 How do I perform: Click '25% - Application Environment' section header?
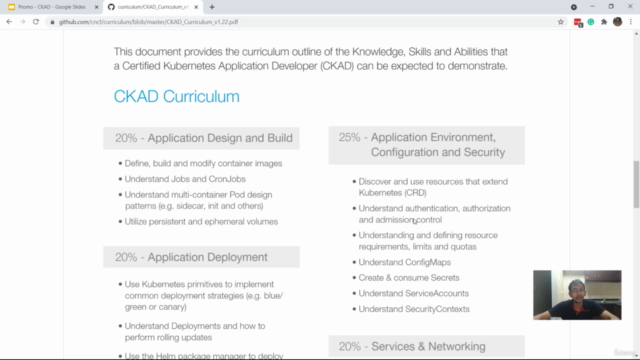427,145
